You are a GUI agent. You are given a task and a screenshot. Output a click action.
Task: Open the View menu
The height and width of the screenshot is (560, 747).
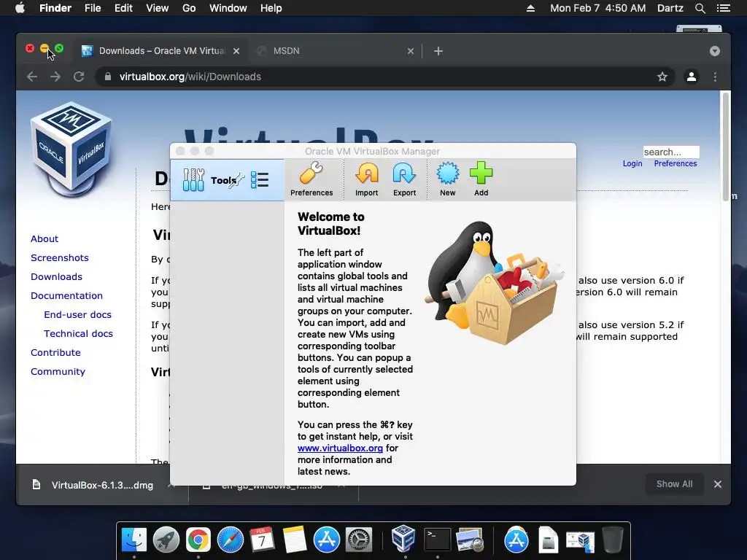pyautogui.click(x=158, y=8)
